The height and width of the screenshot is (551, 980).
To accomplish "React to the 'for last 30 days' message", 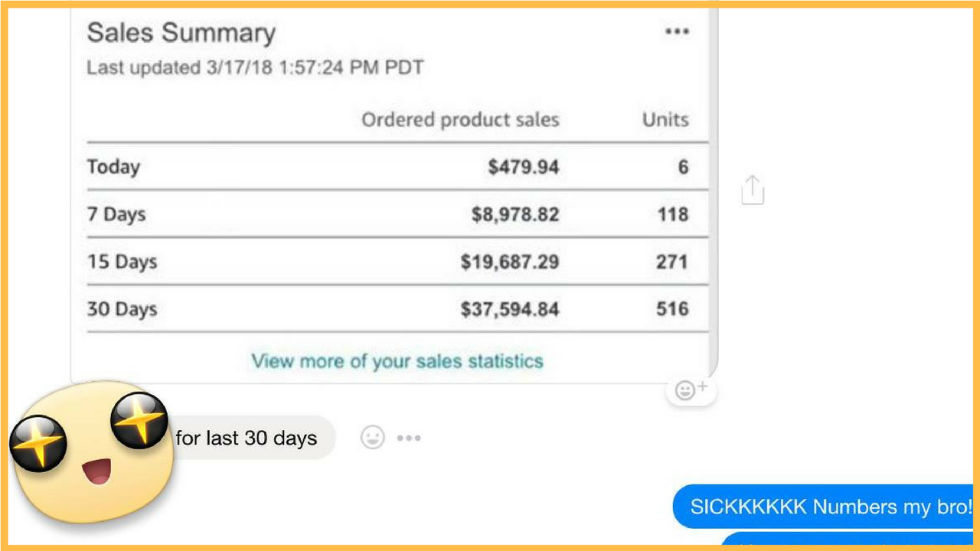I will 372,438.
